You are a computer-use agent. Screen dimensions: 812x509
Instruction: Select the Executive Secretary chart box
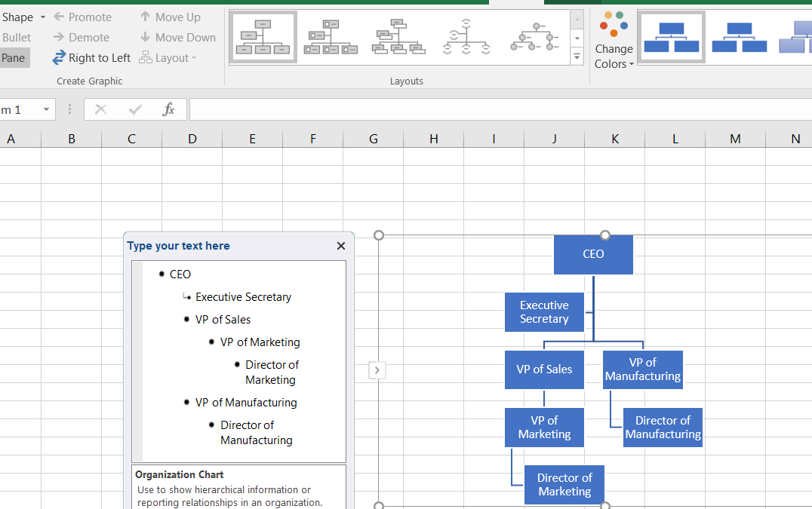[544, 312]
